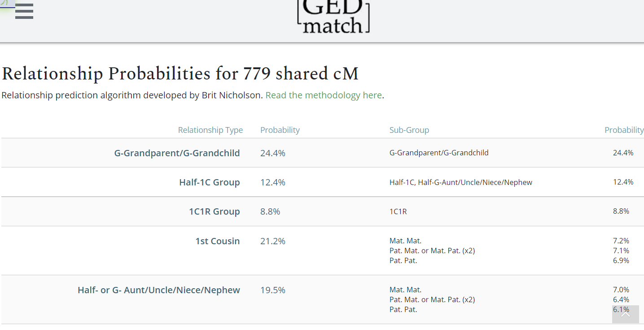Click the 6.9% Pat. Pat. probability value
The width and height of the screenshot is (644, 330).
(x=621, y=260)
